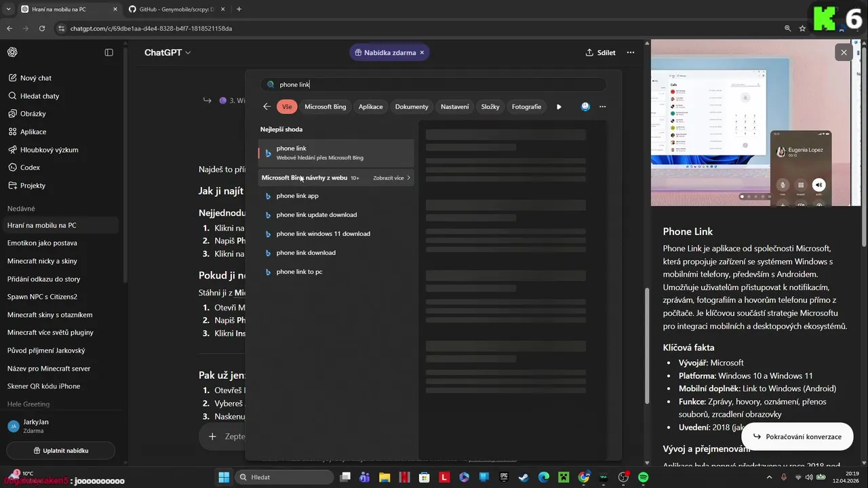Select the Nastavení filter tab
Image resolution: width=868 pixels, height=488 pixels.
point(454,106)
